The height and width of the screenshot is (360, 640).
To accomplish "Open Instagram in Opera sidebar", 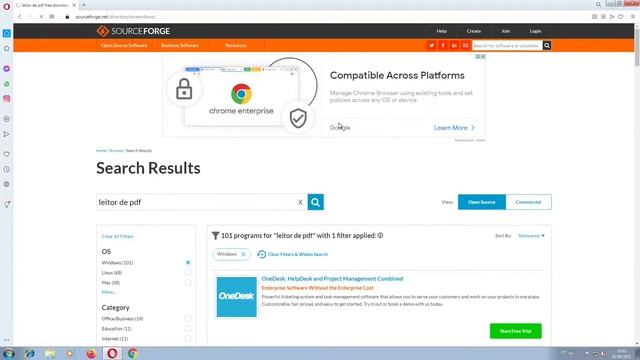I will pyautogui.click(x=7, y=99).
